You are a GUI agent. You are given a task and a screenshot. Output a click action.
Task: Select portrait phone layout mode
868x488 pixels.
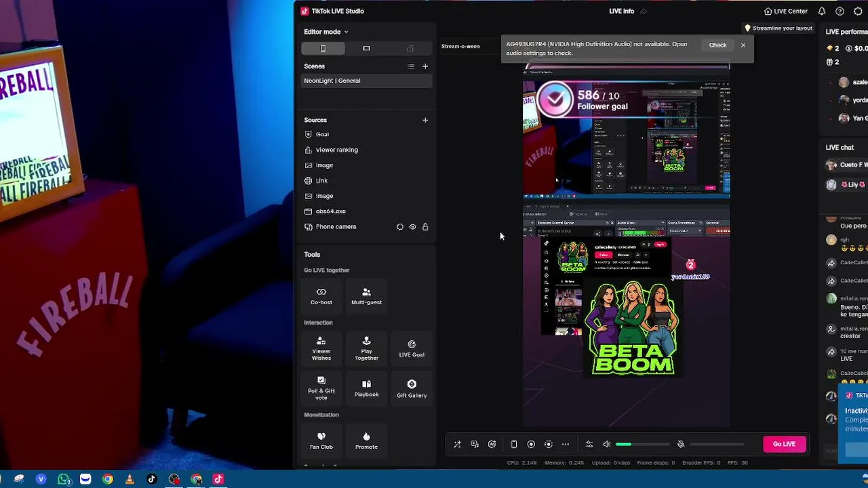click(323, 48)
